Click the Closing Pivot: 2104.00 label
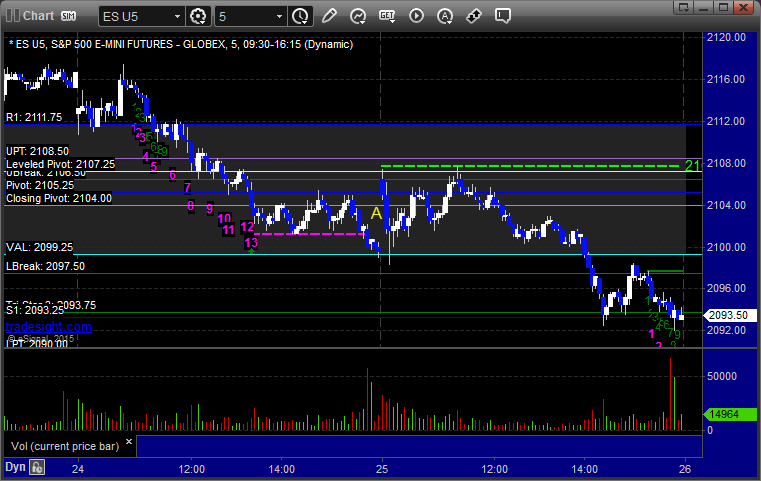The width and height of the screenshot is (761, 481). pyautogui.click(x=59, y=198)
